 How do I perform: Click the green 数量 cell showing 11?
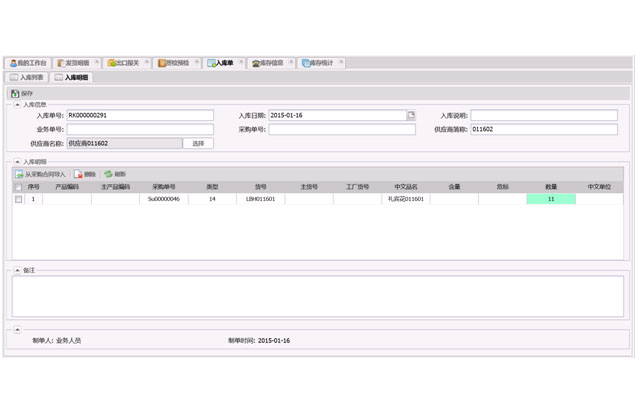550,199
